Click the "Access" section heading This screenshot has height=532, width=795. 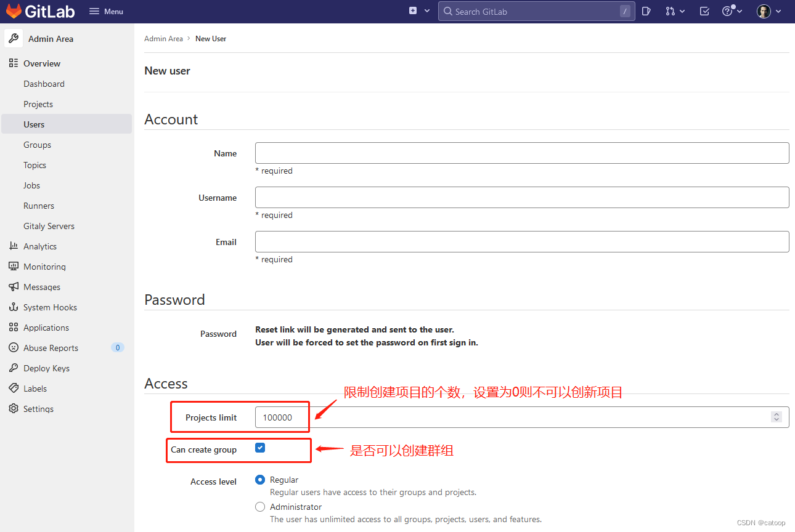pyautogui.click(x=166, y=384)
